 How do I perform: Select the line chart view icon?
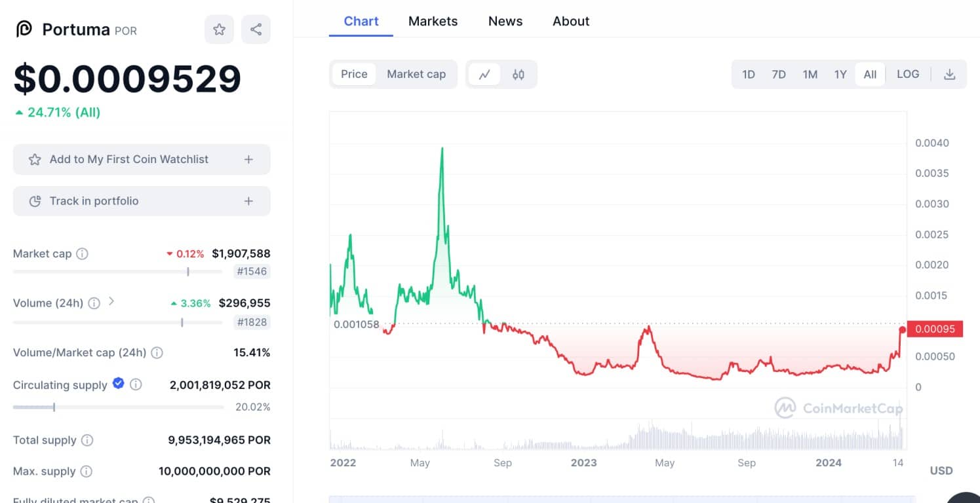point(484,74)
